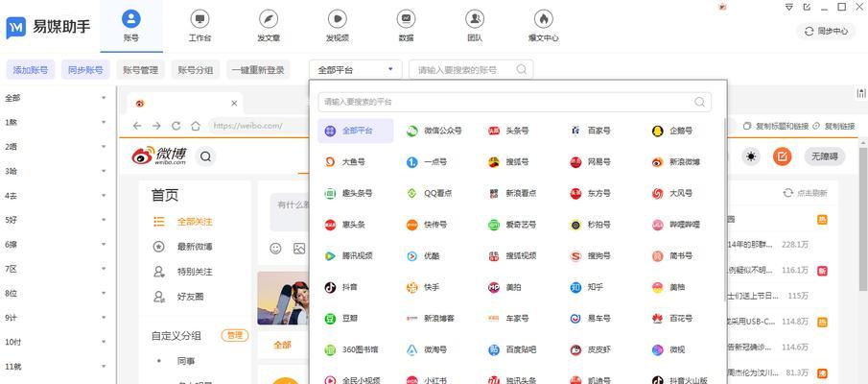Expand the 4去 sidebar group
The width and height of the screenshot is (868, 384).
[x=104, y=196]
